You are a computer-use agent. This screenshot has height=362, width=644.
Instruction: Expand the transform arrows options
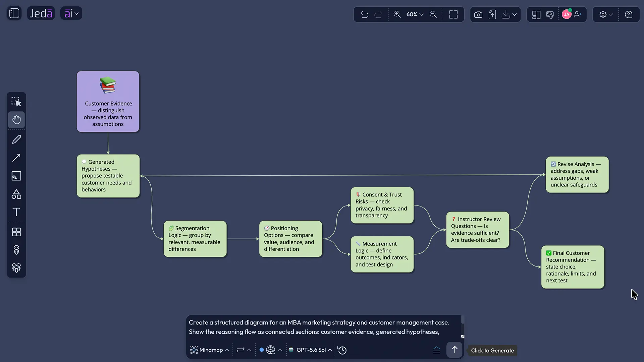click(244, 350)
